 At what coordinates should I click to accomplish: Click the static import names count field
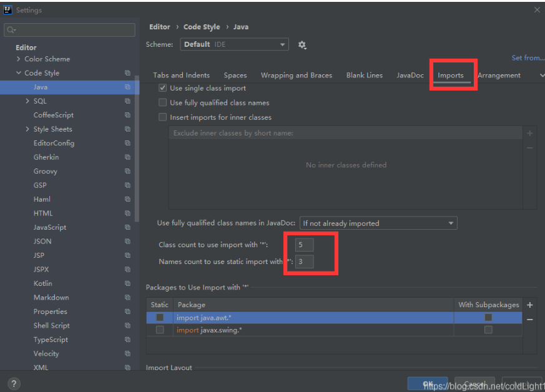pos(305,262)
